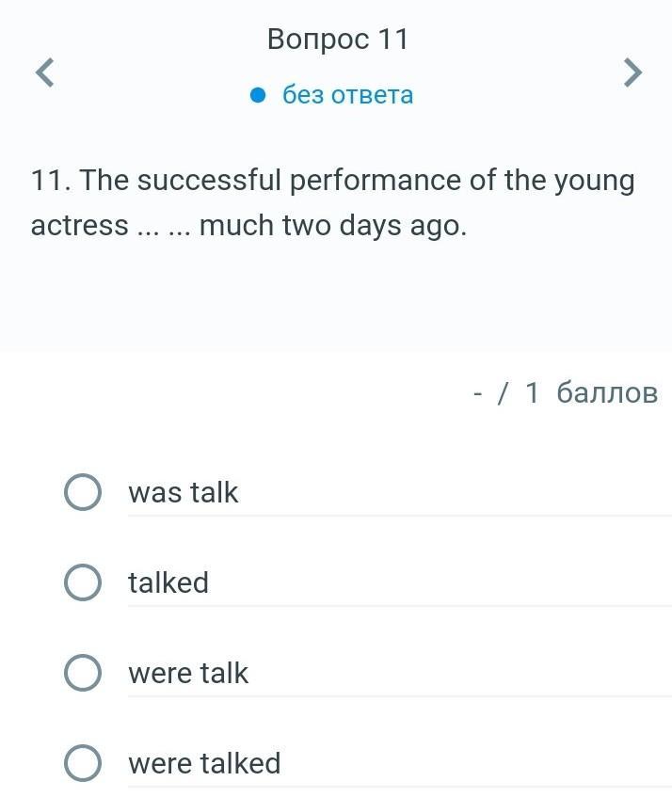Go to the previous question arrow
The image size is (672, 797).
[x=44, y=72]
